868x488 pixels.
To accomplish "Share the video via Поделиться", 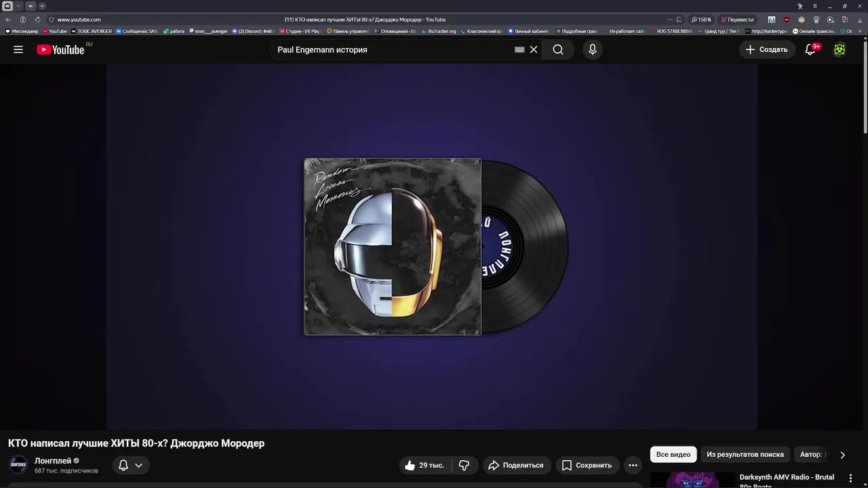I will pos(517,466).
